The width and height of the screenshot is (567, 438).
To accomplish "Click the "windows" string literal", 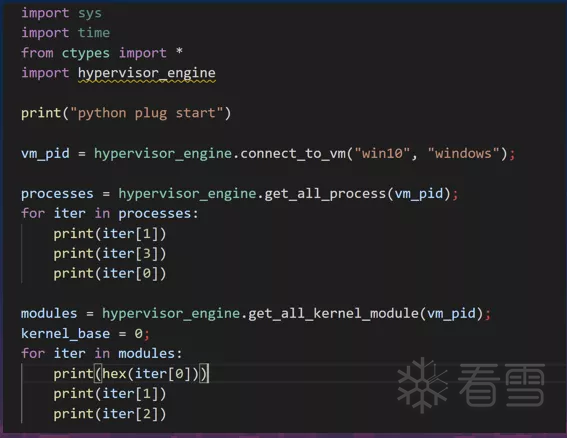I will pos(464,154).
